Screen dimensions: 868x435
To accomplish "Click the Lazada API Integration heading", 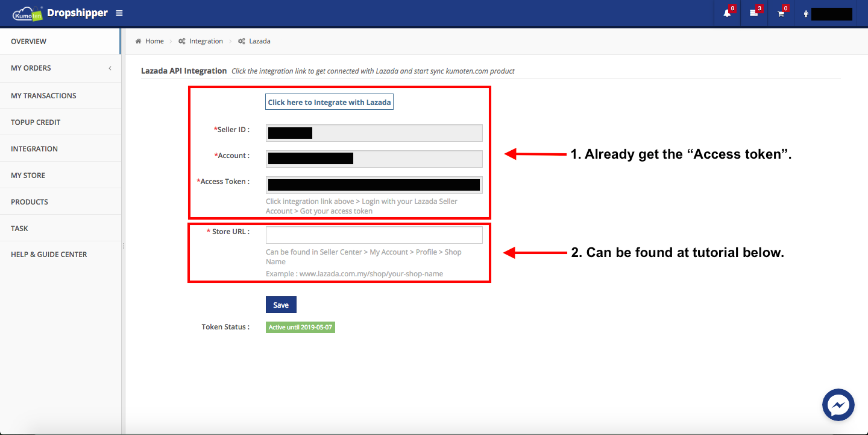I will pos(184,71).
